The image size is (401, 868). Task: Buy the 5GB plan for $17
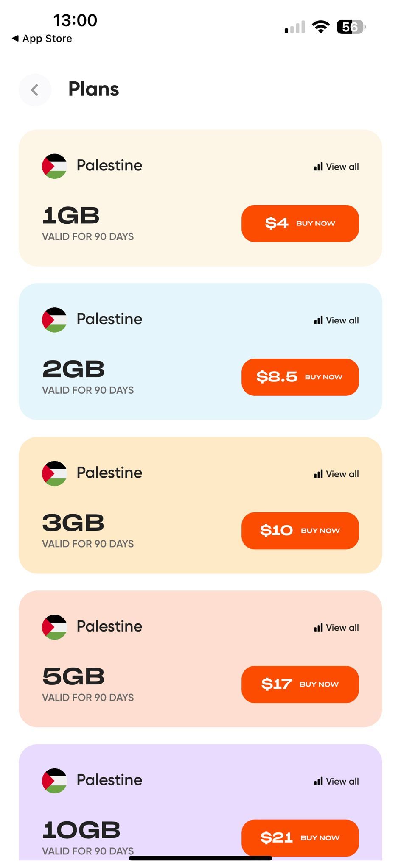click(300, 684)
